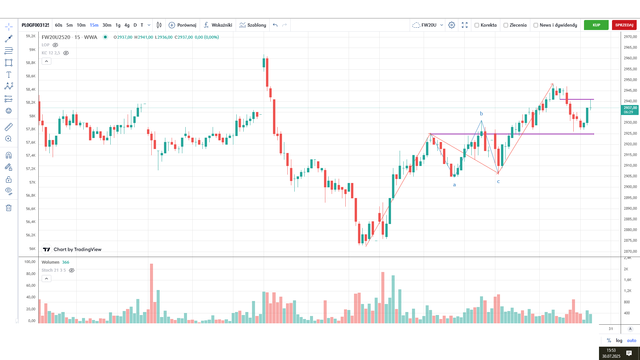640x360 pixels.
Task: Open chart settings gear icon
Action: tap(451, 25)
